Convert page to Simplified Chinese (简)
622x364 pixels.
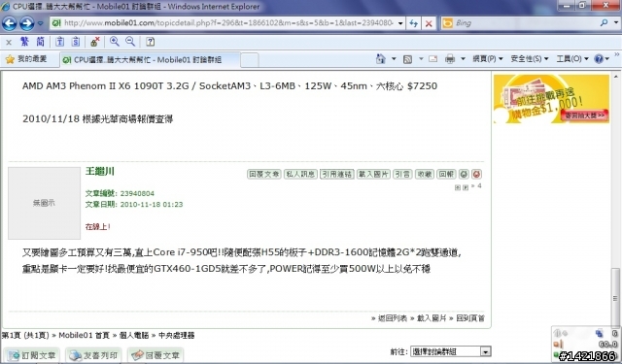(x=41, y=42)
